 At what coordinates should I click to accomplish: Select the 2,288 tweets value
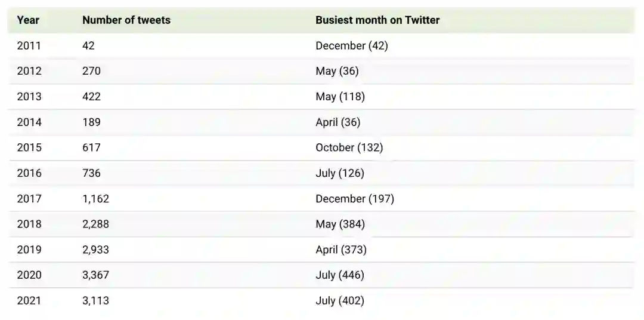pyautogui.click(x=95, y=224)
